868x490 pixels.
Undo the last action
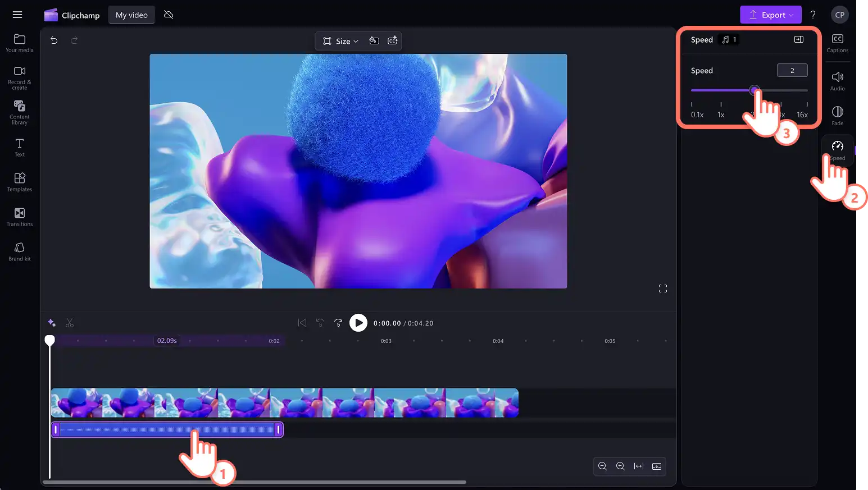54,40
